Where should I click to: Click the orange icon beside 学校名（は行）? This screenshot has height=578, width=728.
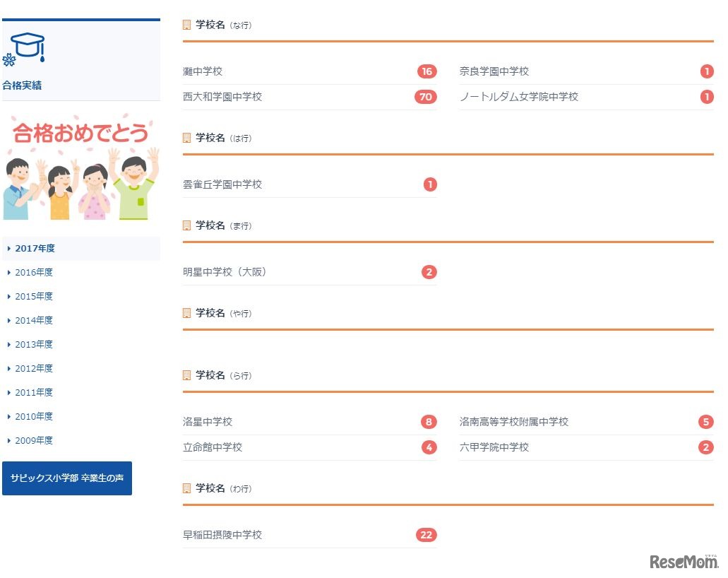(x=186, y=137)
